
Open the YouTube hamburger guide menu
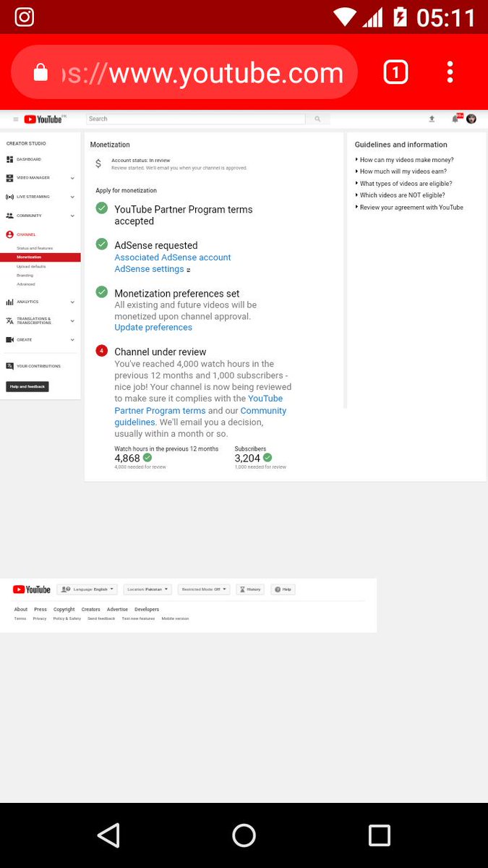pos(16,119)
